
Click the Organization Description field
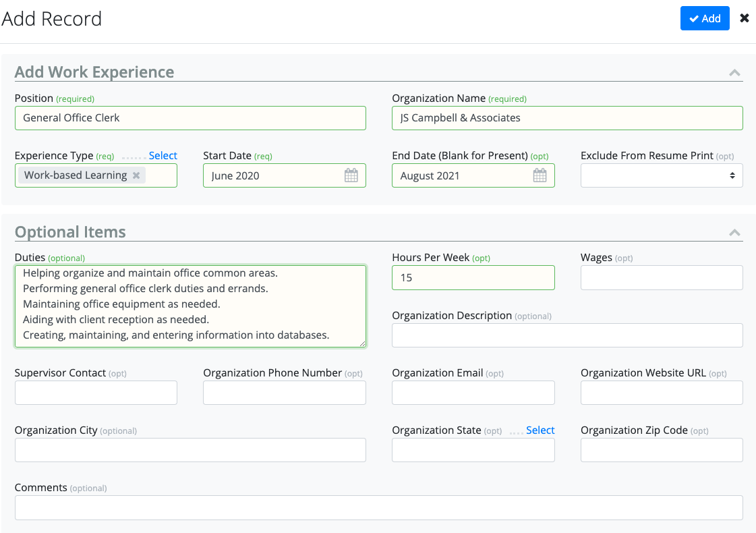tap(567, 335)
